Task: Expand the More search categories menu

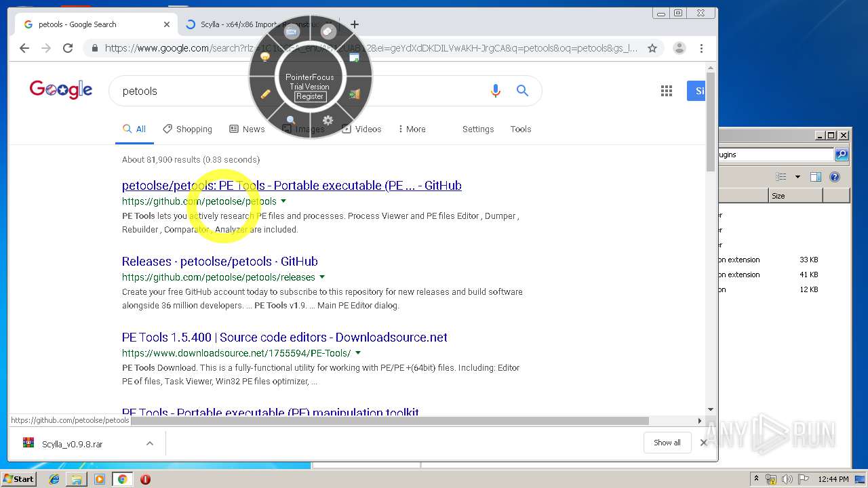Action: pos(412,129)
